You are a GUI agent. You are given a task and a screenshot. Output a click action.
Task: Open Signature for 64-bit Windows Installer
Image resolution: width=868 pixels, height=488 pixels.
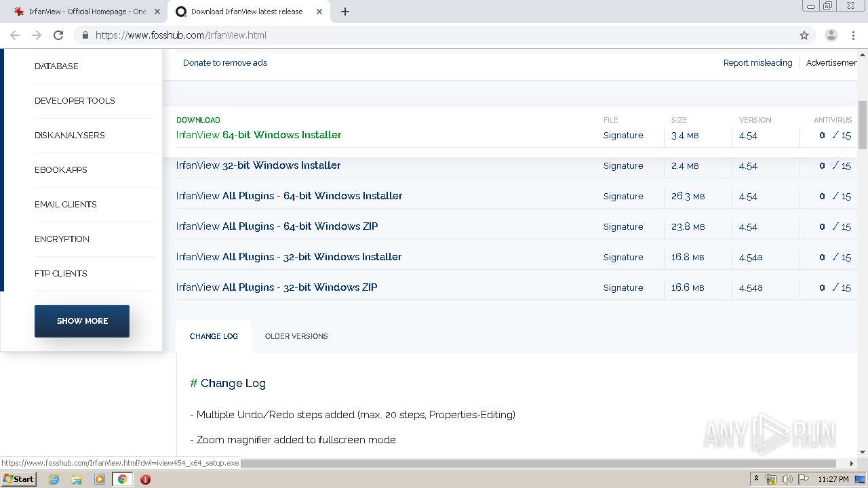[623, 136]
